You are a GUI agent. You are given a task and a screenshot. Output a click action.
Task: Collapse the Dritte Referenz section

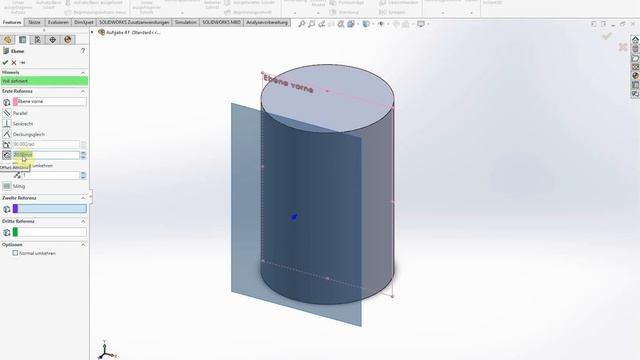pyautogui.click(x=83, y=221)
